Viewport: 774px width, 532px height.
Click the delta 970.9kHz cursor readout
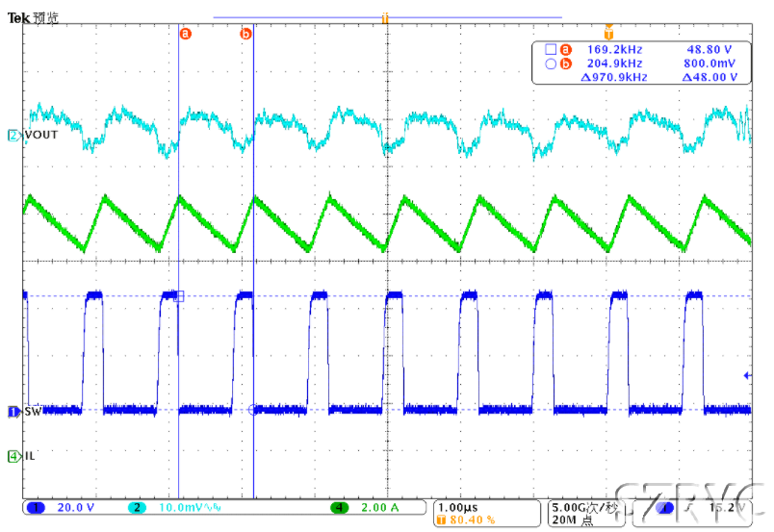[x=614, y=77]
